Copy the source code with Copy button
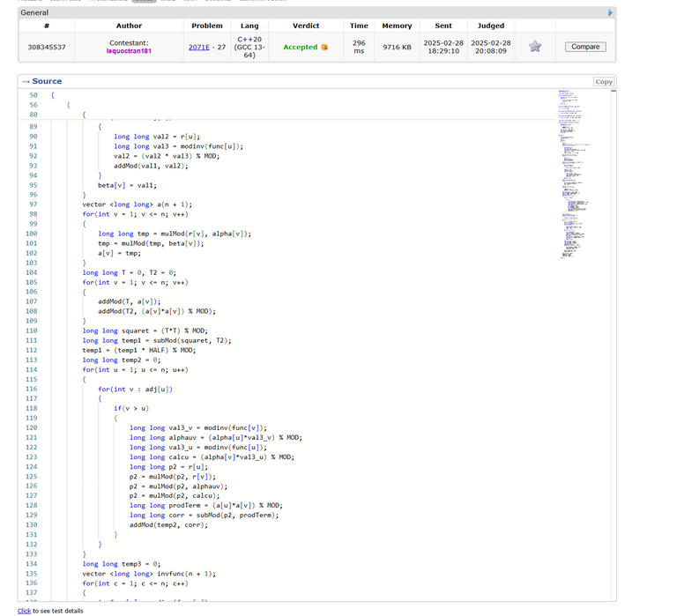The width and height of the screenshot is (677, 616). (x=603, y=81)
